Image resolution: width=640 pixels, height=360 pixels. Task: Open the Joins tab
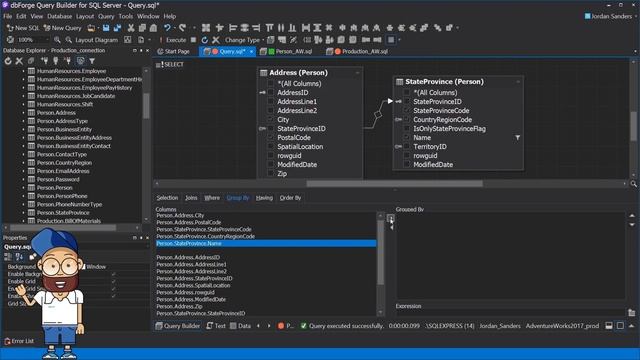[191, 198]
